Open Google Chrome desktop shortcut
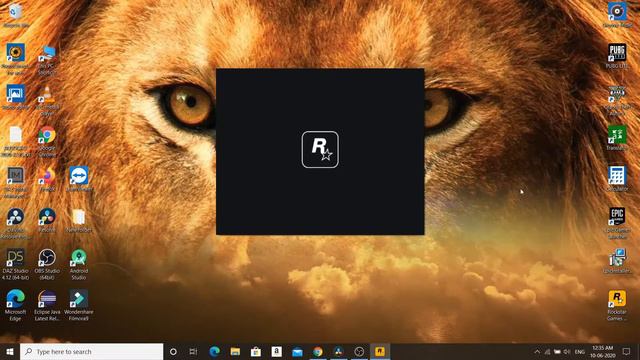The width and height of the screenshot is (640, 360). coord(47,141)
